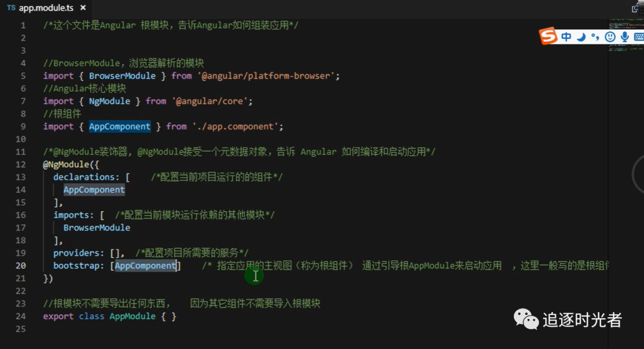Click 'BrowserModule' on line 17

[97, 228]
